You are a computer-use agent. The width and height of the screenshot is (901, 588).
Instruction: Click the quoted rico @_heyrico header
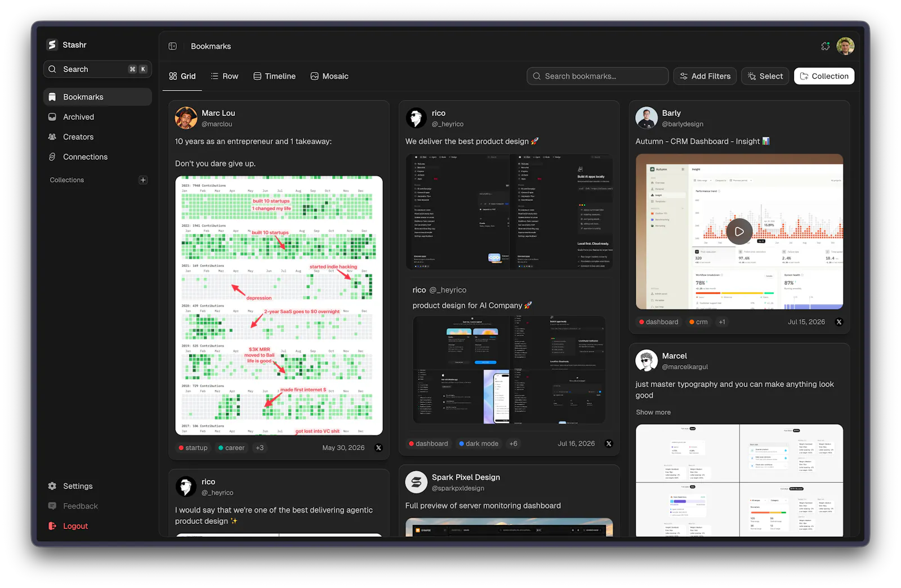[439, 290]
